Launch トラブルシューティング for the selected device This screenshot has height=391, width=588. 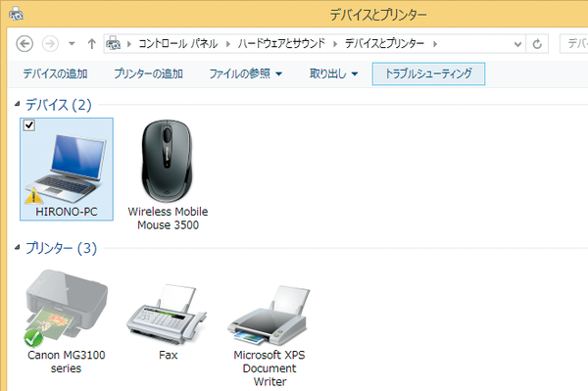coord(428,73)
